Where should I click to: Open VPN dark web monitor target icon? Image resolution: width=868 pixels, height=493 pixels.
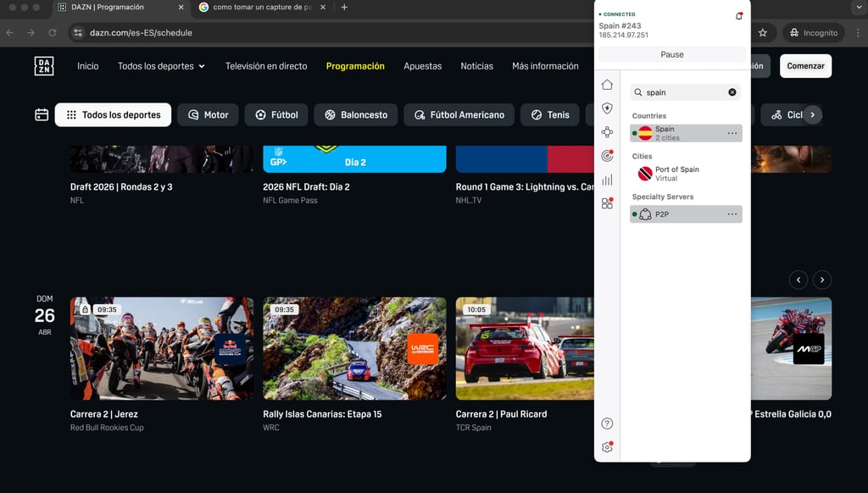(x=607, y=156)
